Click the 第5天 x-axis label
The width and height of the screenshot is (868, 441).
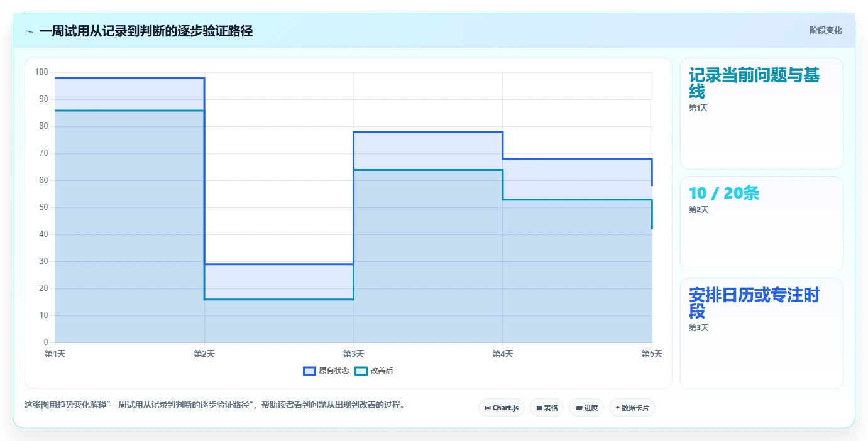pyautogui.click(x=652, y=354)
